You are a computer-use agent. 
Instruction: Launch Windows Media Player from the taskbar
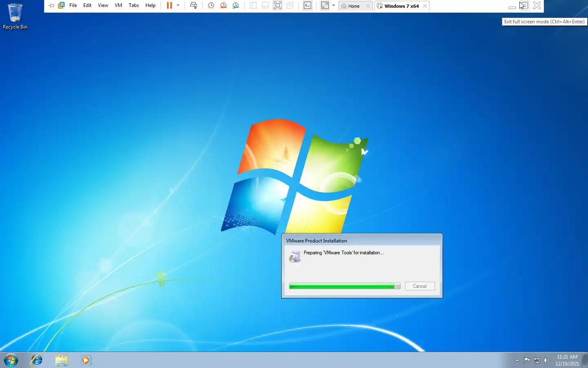click(86, 360)
